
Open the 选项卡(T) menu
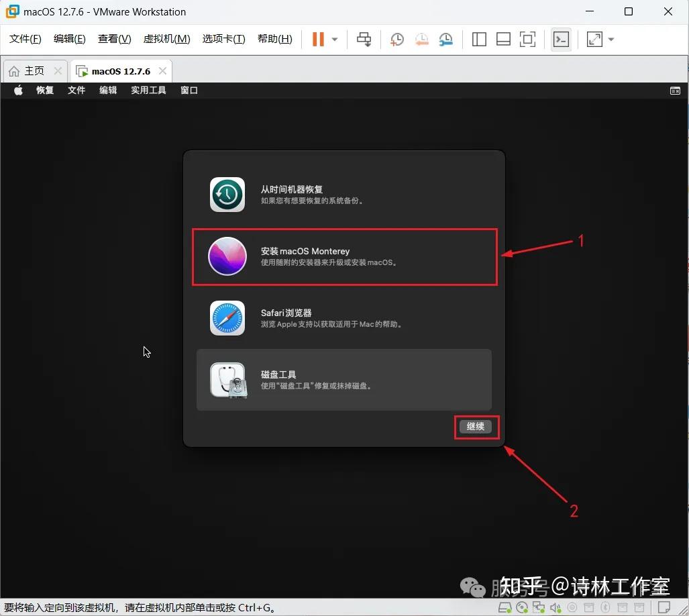(223, 39)
